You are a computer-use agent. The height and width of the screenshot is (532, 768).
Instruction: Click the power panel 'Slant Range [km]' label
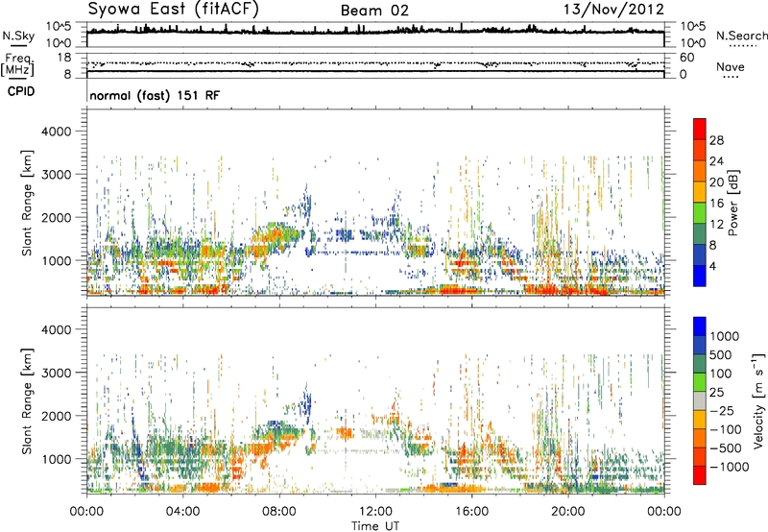pyautogui.click(x=28, y=203)
